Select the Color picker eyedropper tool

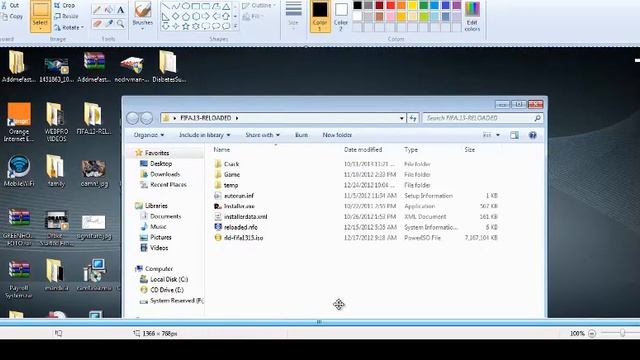click(109, 24)
